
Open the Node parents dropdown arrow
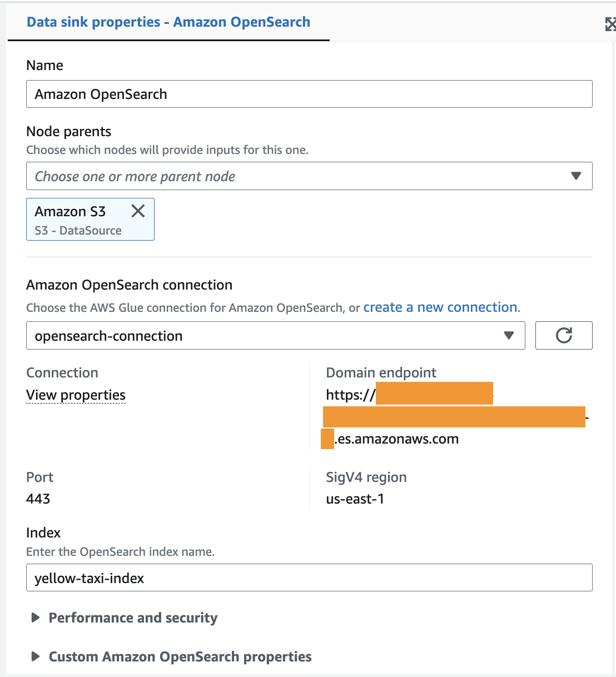point(576,176)
